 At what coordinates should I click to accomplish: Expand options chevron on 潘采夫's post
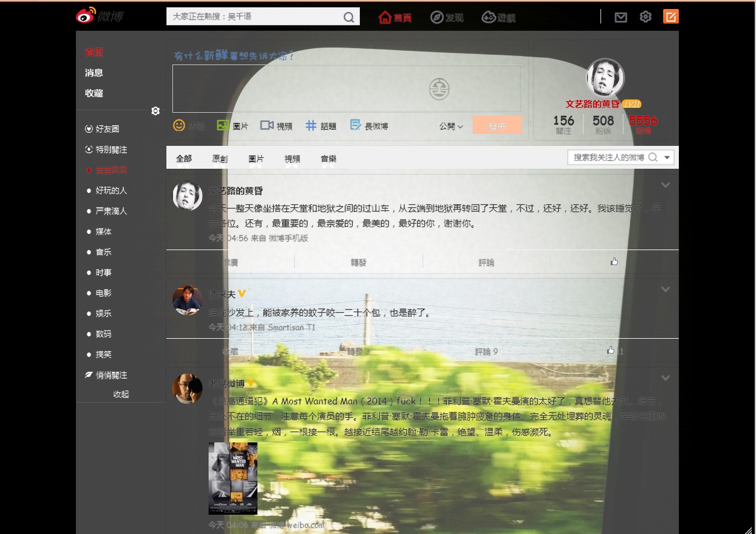(x=666, y=289)
